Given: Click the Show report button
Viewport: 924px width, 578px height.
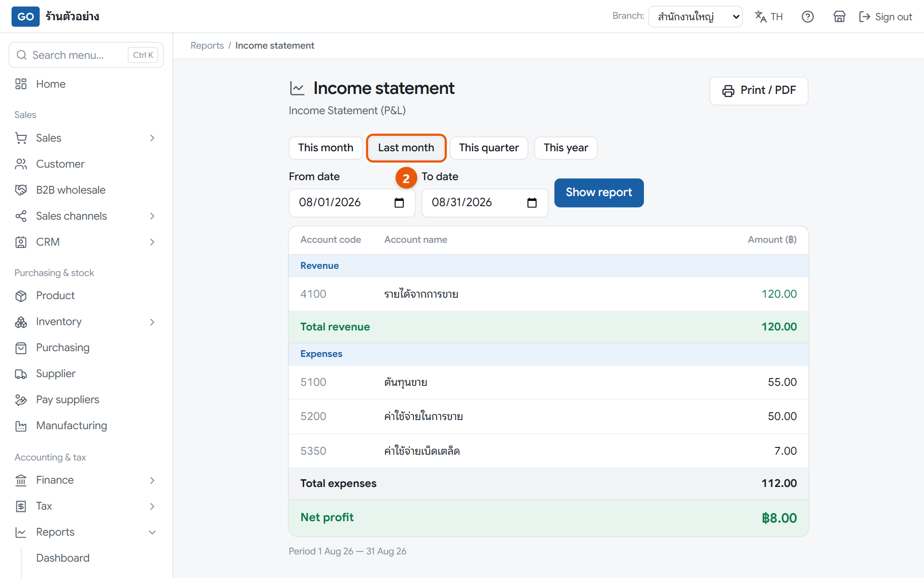Looking at the screenshot, I should 599,193.
